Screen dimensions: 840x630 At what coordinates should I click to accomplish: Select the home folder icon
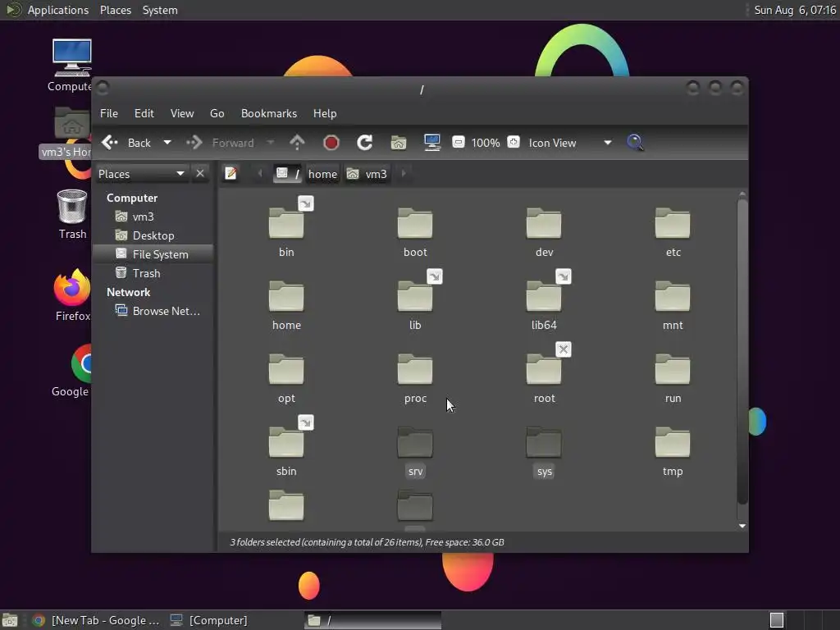[x=286, y=295]
